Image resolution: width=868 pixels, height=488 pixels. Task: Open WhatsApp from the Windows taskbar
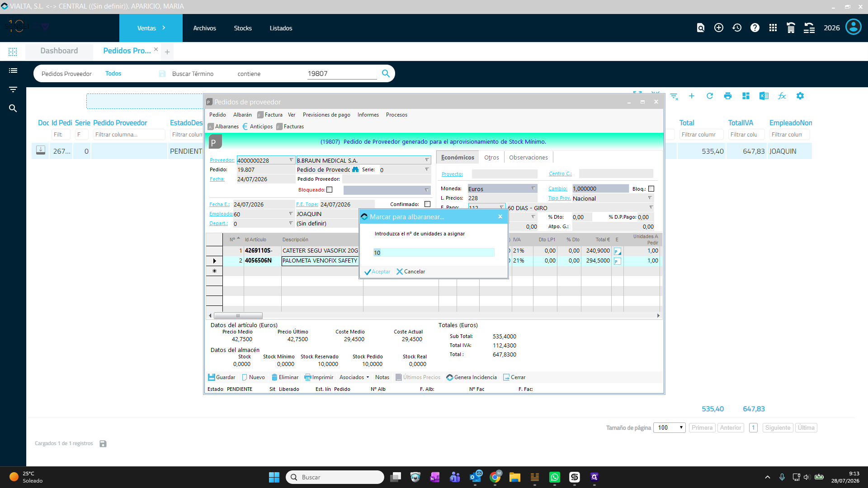[x=555, y=477]
